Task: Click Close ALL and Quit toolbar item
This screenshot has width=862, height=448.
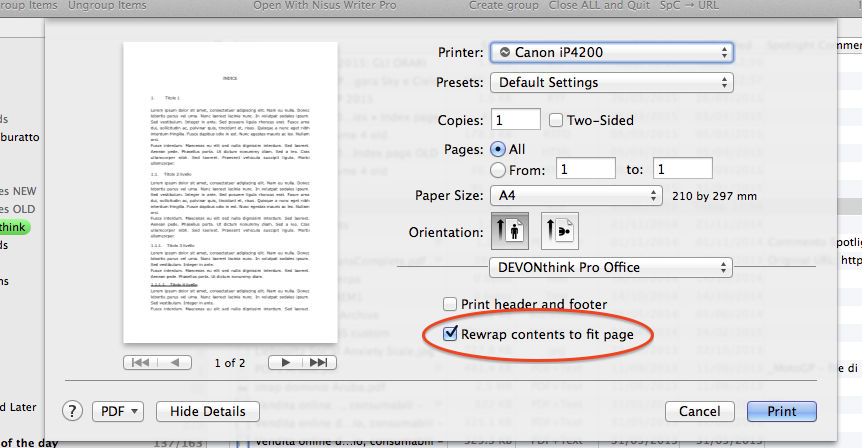Action: 599,5
